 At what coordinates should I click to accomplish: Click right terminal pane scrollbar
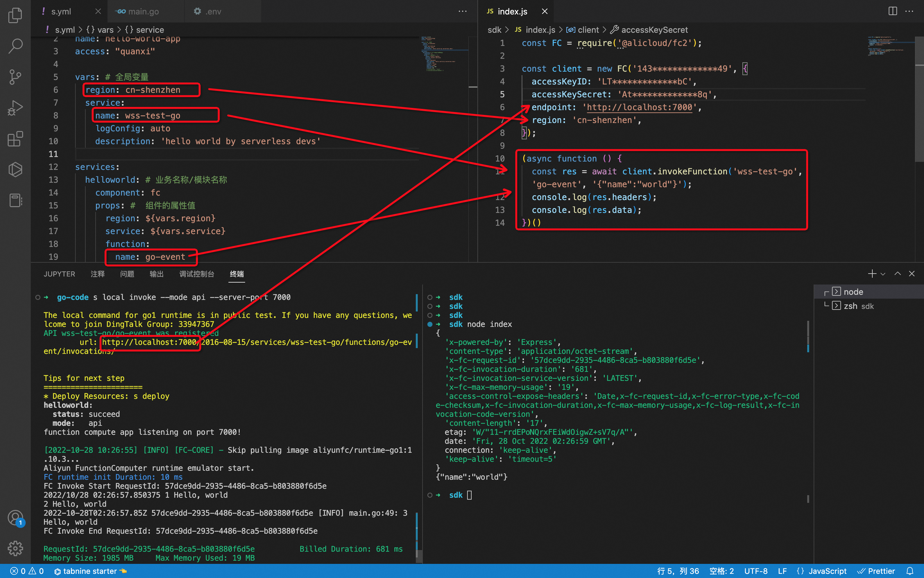[x=808, y=337]
